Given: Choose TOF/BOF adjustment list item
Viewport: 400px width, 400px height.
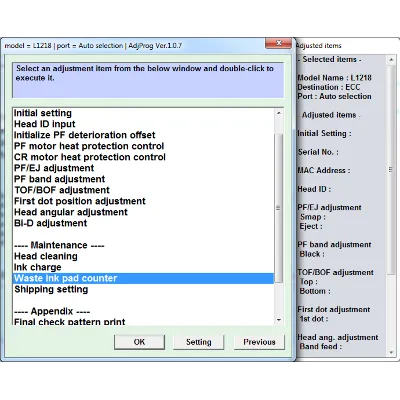Looking at the screenshot, I should pos(143,190).
